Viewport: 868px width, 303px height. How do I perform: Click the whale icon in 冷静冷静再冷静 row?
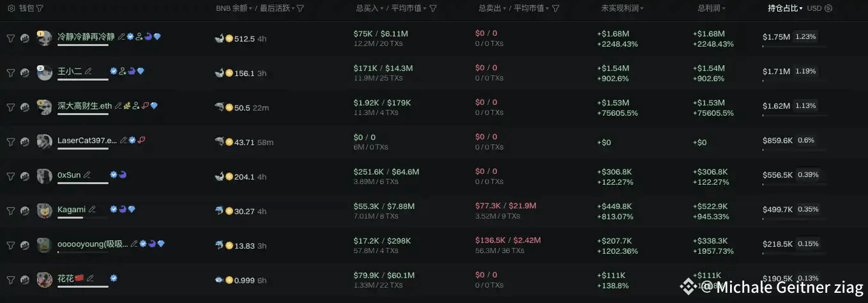point(219,38)
